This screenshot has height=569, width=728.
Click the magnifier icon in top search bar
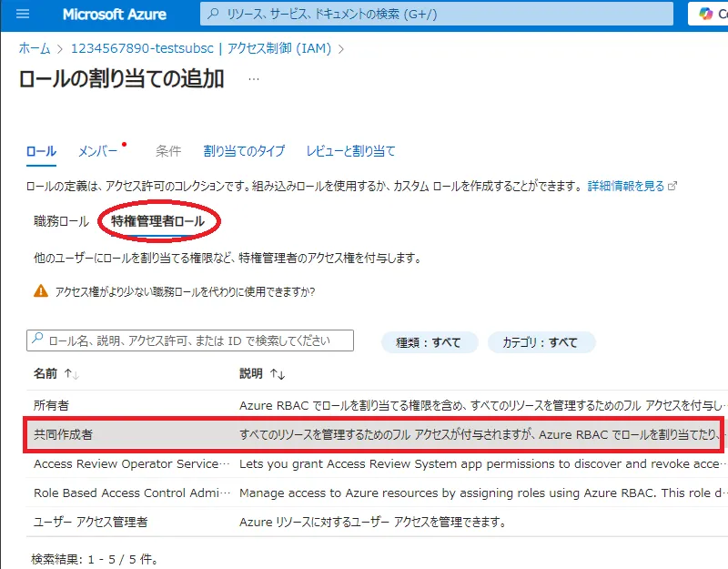[213, 15]
